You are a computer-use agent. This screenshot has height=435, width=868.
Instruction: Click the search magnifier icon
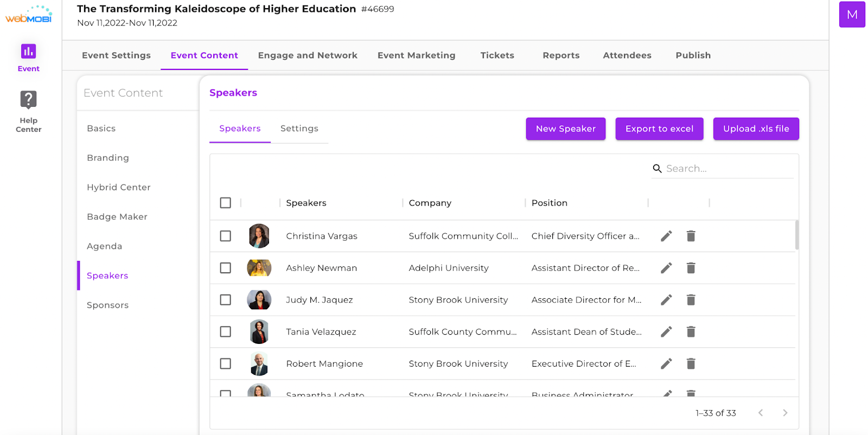pyautogui.click(x=657, y=169)
